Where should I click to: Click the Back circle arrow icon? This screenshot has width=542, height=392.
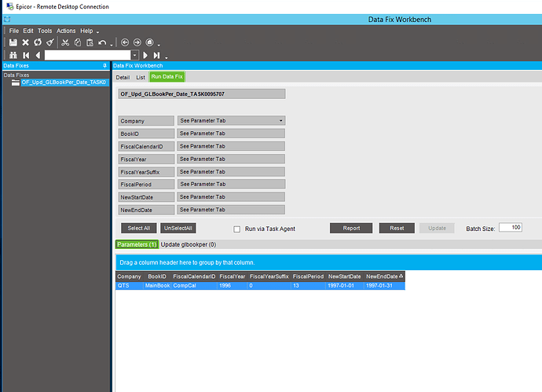click(125, 42)
